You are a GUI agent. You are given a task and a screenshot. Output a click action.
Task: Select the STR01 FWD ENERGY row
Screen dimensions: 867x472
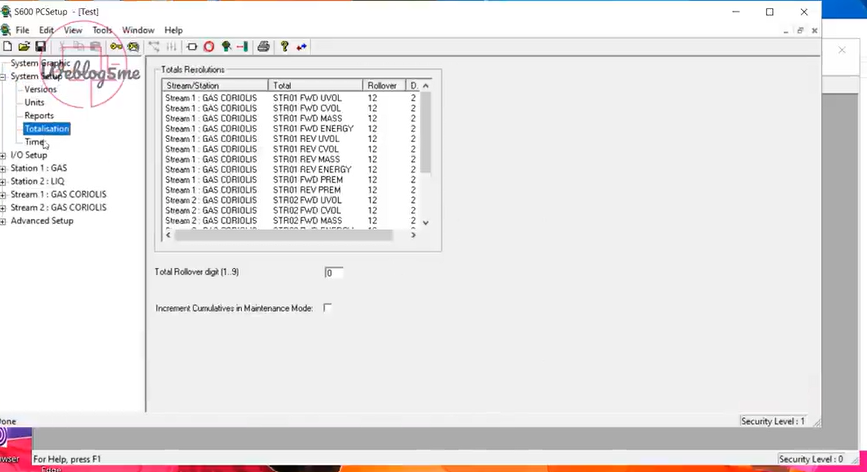(312, 129)
